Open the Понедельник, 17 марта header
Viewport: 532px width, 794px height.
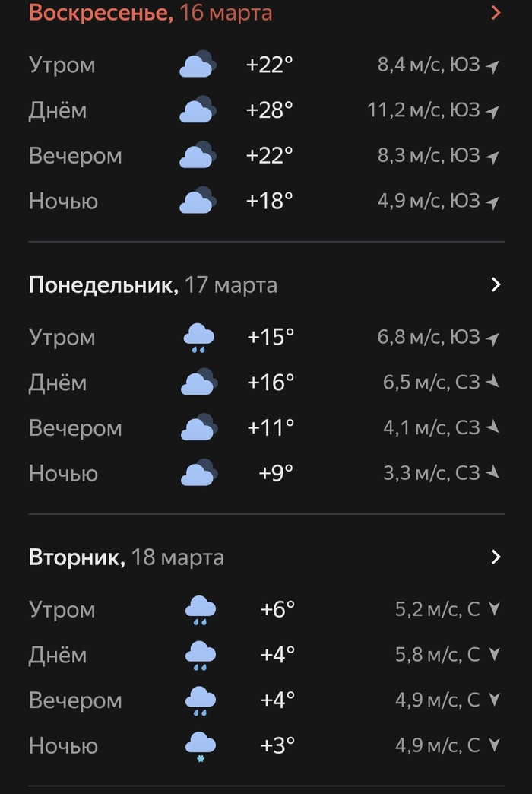[x=153, y=285]
